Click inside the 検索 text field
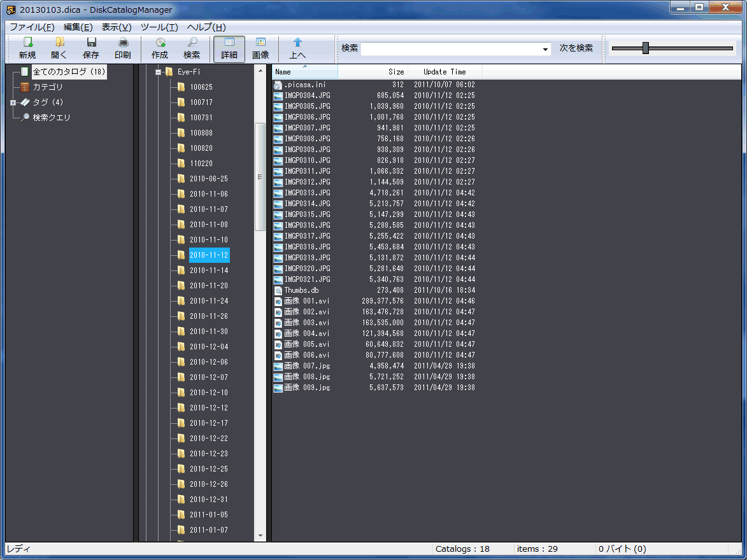Viewport: 747px width, 560px height. coord(451,49)
